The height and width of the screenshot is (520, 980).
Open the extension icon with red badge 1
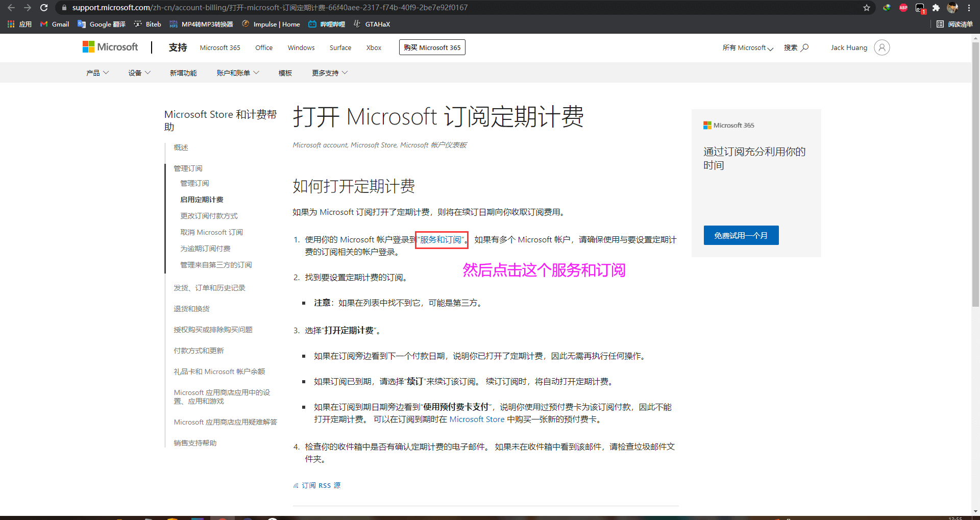pyautogui.click(x=920, y=8)
